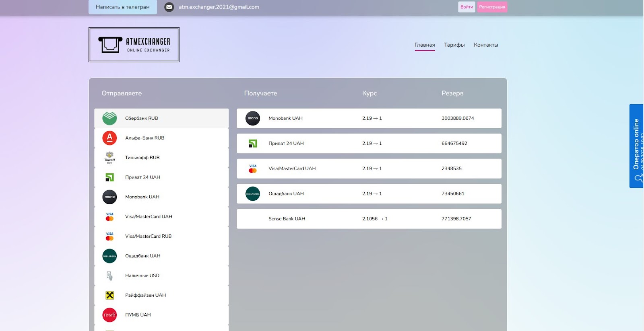Select Visa/MasterCard UAH in send list
This screenshot has width=644, height=331.
click(x=161, y=217)
